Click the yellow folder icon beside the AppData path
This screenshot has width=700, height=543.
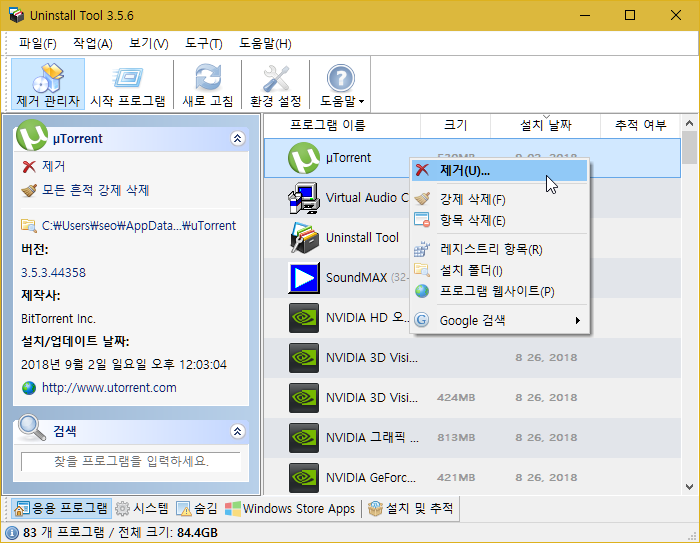(29, 226)
